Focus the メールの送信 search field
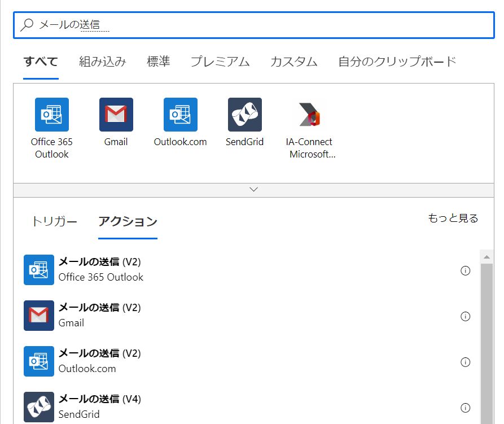 253,25
